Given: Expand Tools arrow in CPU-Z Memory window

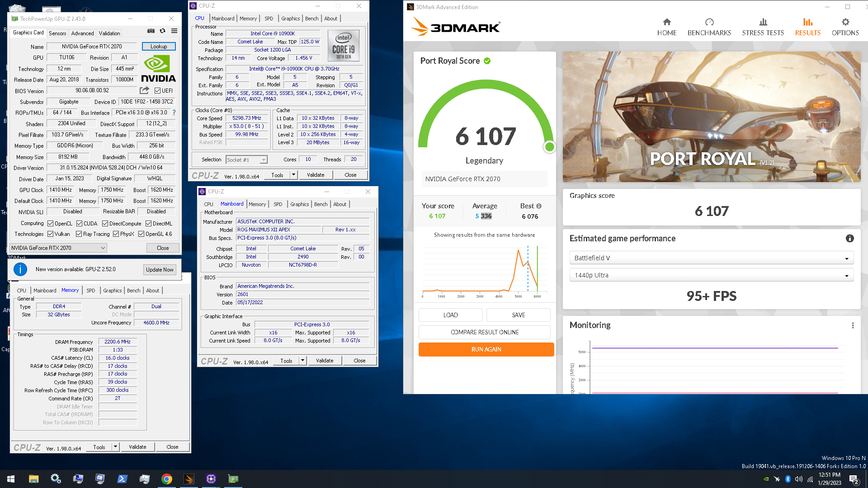Looking at the screenshot, I should coord(115,447).
